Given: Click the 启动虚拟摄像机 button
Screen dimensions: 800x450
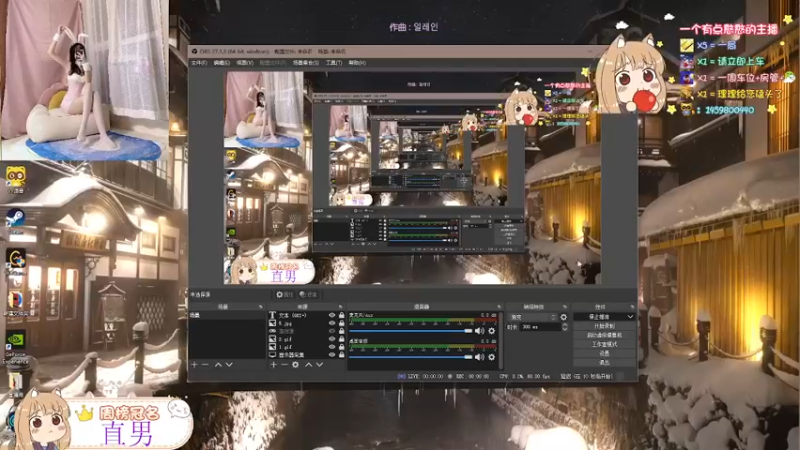Looking at the screenshot, I should (x=604, y=335).
